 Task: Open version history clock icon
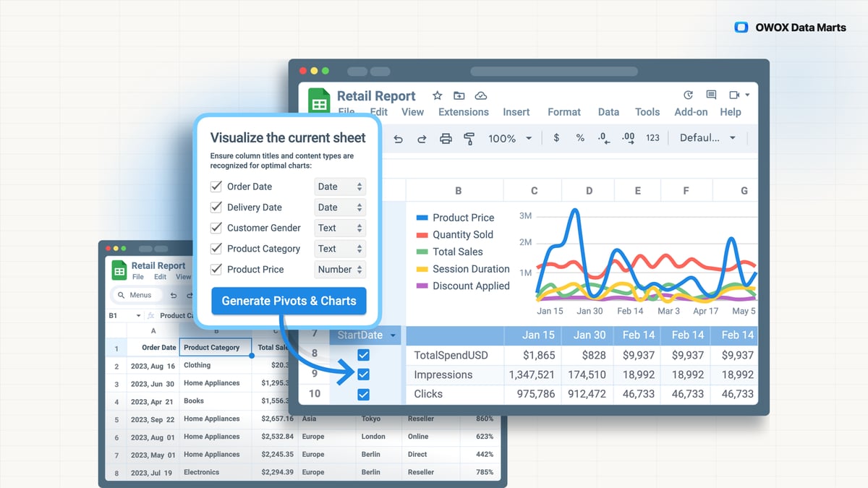coord(688,95)
